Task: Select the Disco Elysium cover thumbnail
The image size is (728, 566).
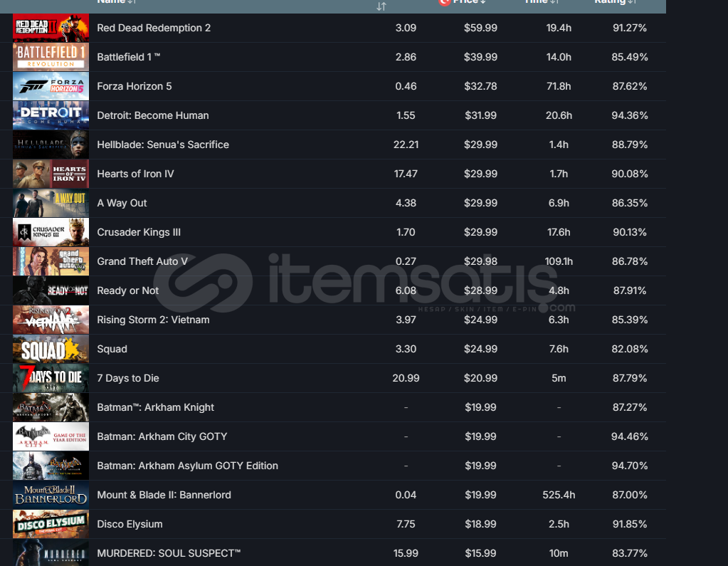Action: click(x=51, y=524)
